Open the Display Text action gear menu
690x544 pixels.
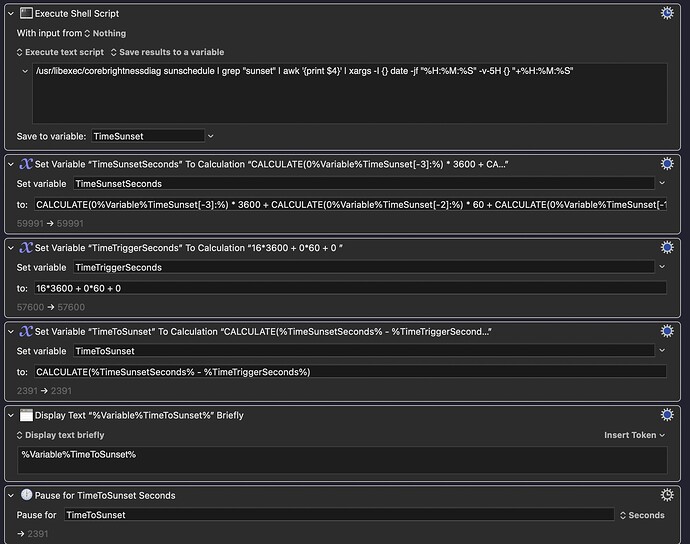[x=667, y=415]
